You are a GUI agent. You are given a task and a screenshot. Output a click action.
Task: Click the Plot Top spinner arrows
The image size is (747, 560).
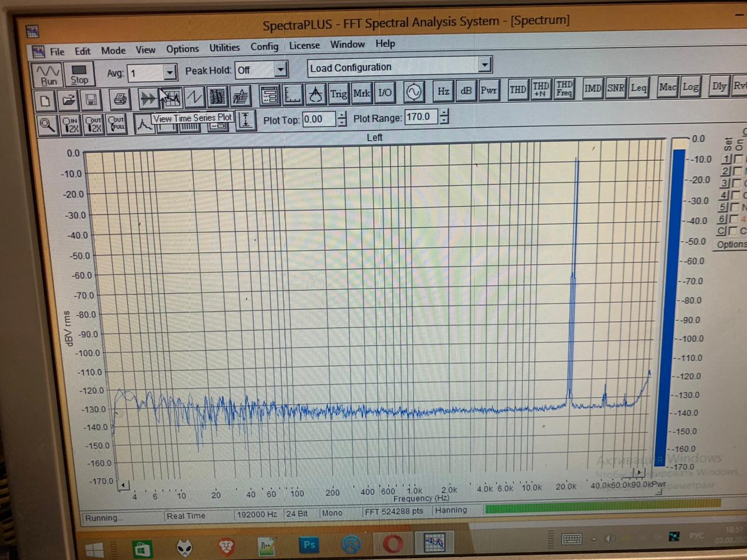coord(342,118)
